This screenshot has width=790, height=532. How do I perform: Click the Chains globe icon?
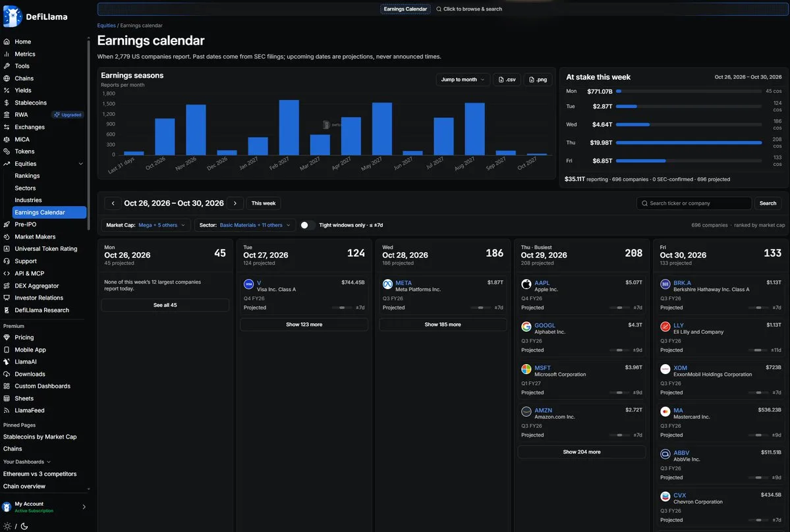[x=7, y=78]
